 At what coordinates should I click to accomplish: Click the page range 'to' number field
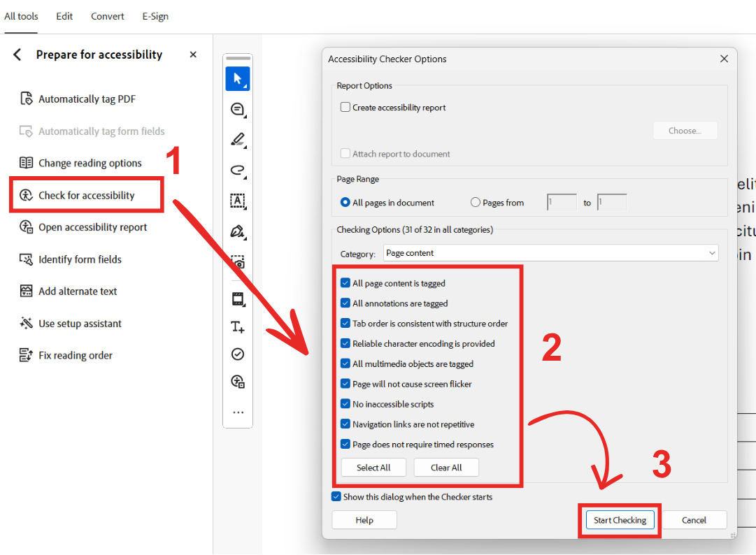(612, 202)
